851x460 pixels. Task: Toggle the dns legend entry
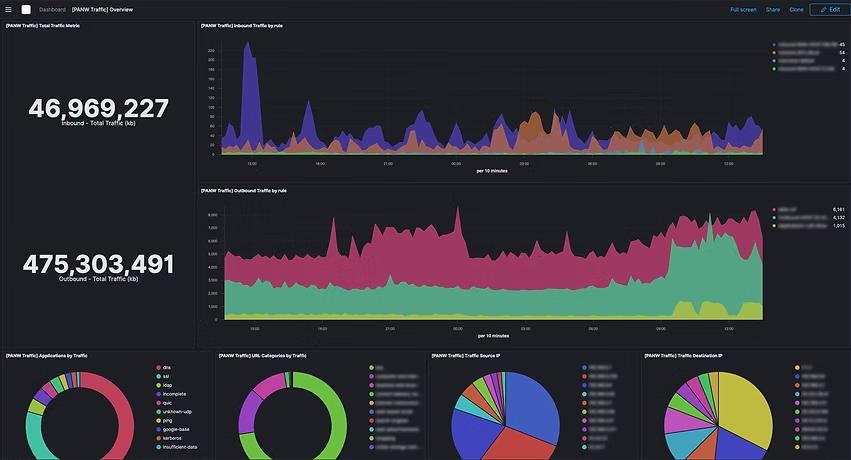point(166,367)
